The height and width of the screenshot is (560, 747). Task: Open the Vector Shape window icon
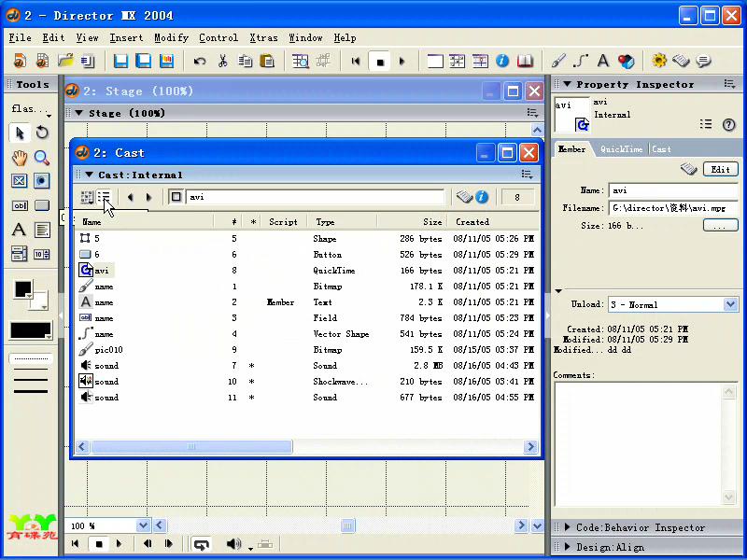[581, 61]
